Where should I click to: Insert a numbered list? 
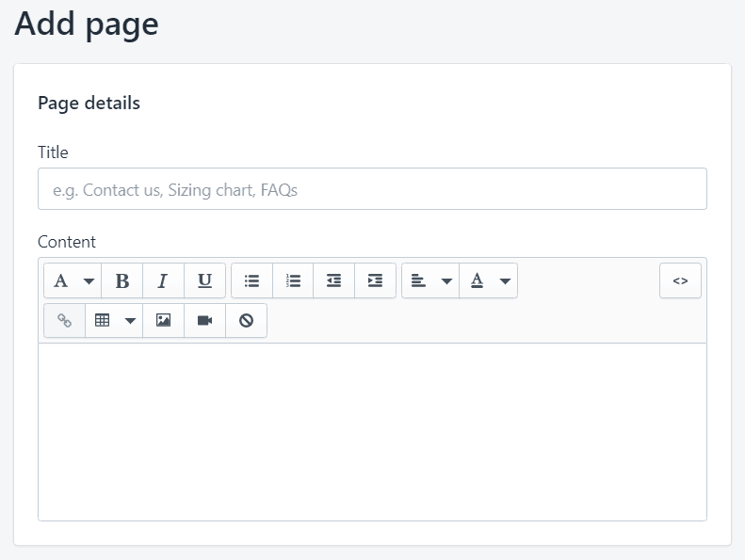(293, 280)
